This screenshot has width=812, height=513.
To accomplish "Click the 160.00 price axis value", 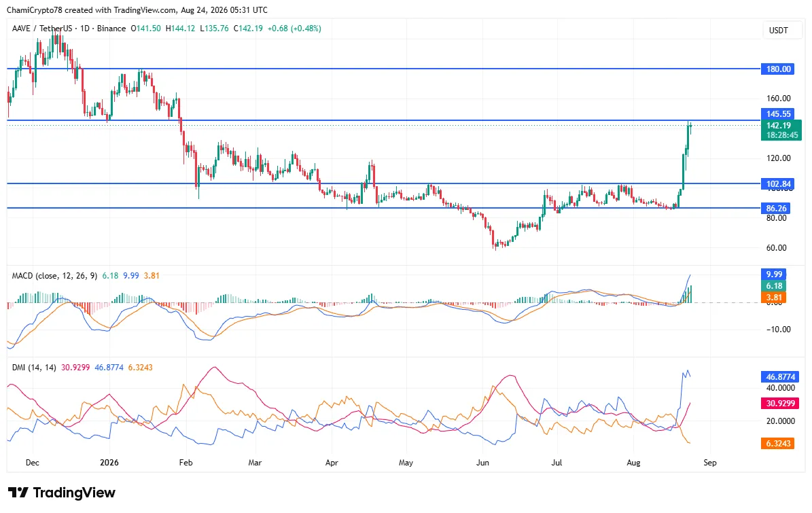I will click(778, 99).
